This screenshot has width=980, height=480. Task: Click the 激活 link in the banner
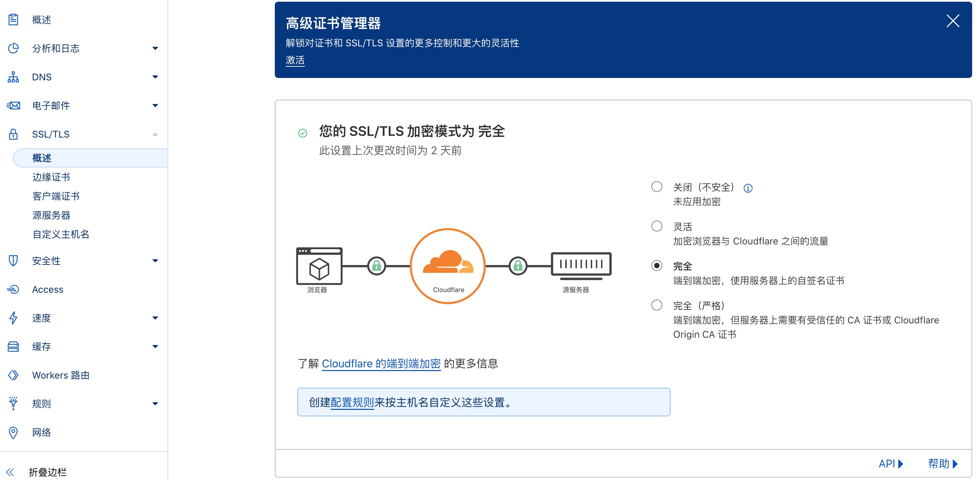click(x=295, y=60)
